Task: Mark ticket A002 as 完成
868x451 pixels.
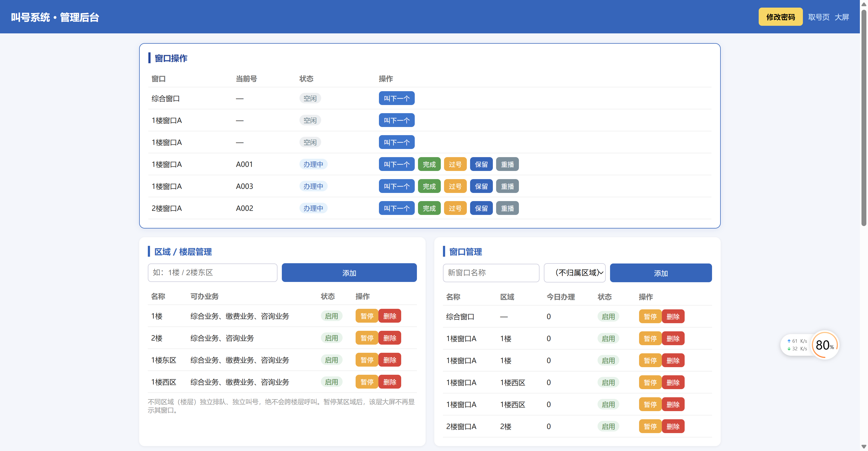Action: [x=429, y=208]
